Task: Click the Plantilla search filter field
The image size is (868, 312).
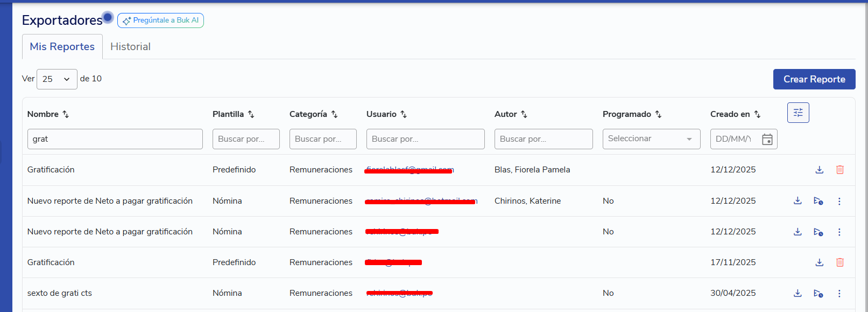Action: (246, 139)
